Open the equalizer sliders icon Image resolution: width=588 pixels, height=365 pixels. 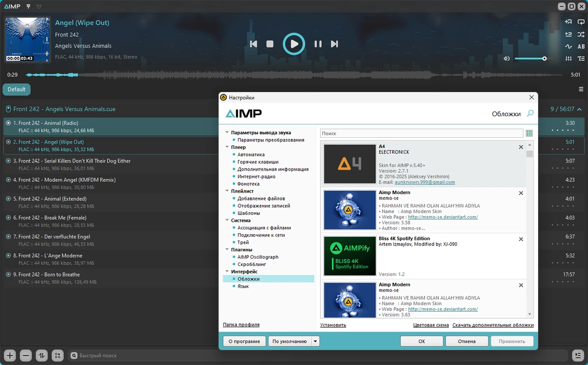click(568, 59)
